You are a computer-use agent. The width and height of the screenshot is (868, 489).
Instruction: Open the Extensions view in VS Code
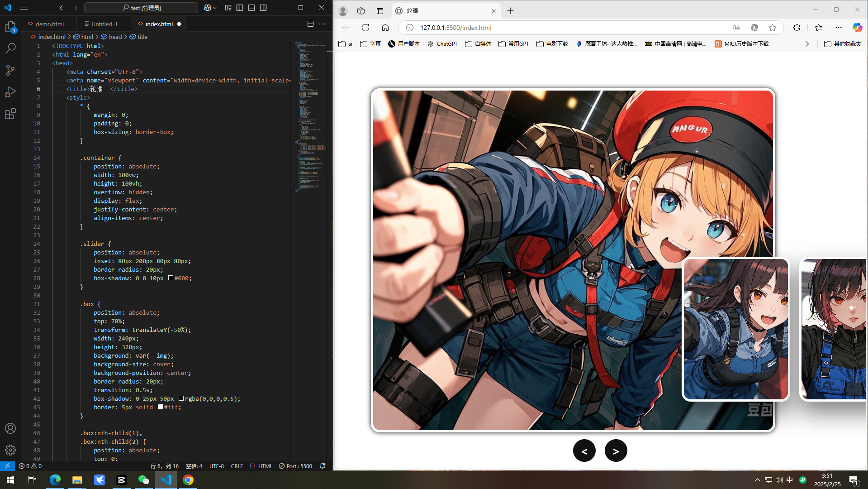click(10, 114)
